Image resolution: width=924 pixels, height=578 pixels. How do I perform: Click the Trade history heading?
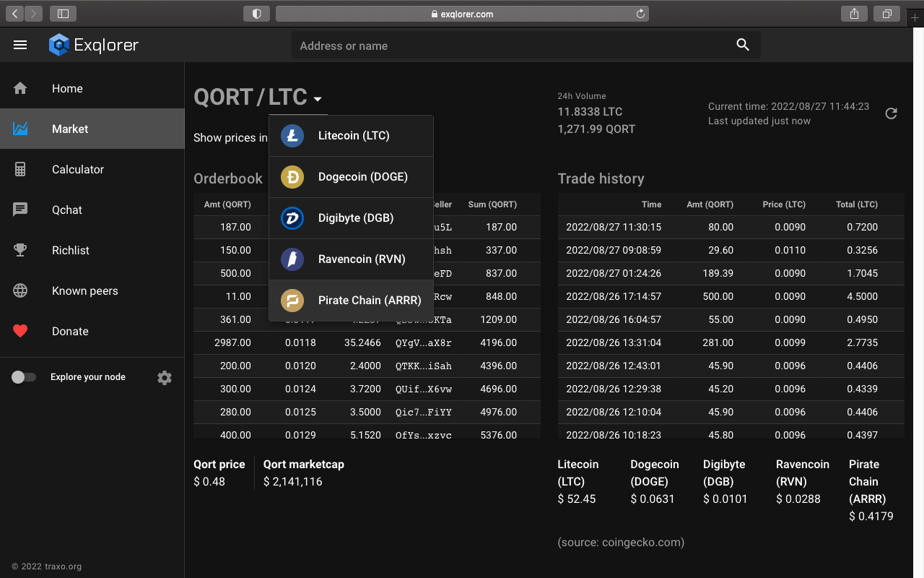601,178
